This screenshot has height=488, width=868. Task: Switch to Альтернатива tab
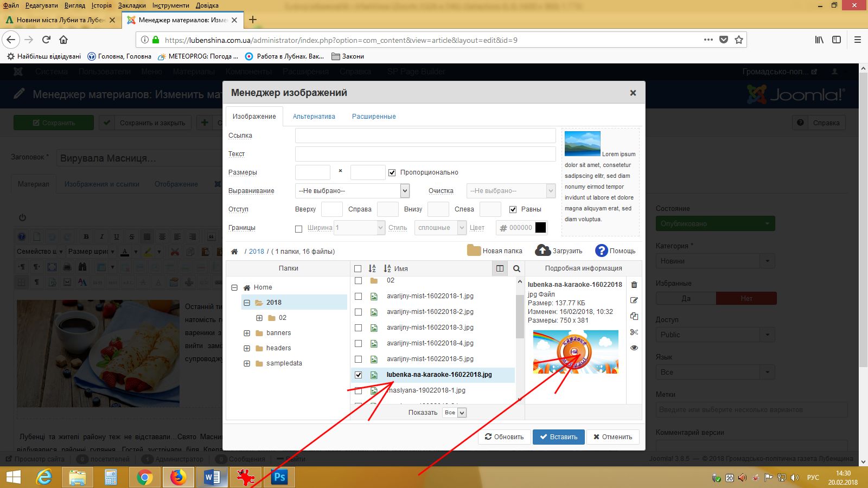pos(314,117)
